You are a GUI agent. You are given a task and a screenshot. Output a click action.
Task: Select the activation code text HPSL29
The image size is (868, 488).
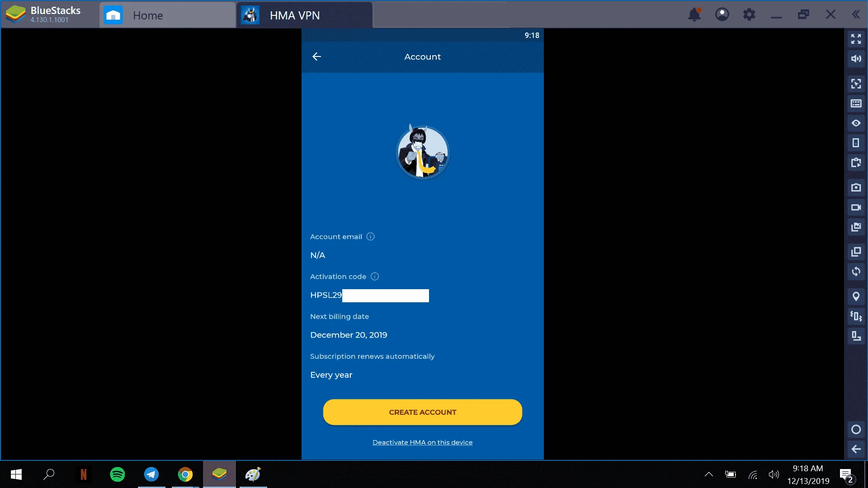point(326,295)
